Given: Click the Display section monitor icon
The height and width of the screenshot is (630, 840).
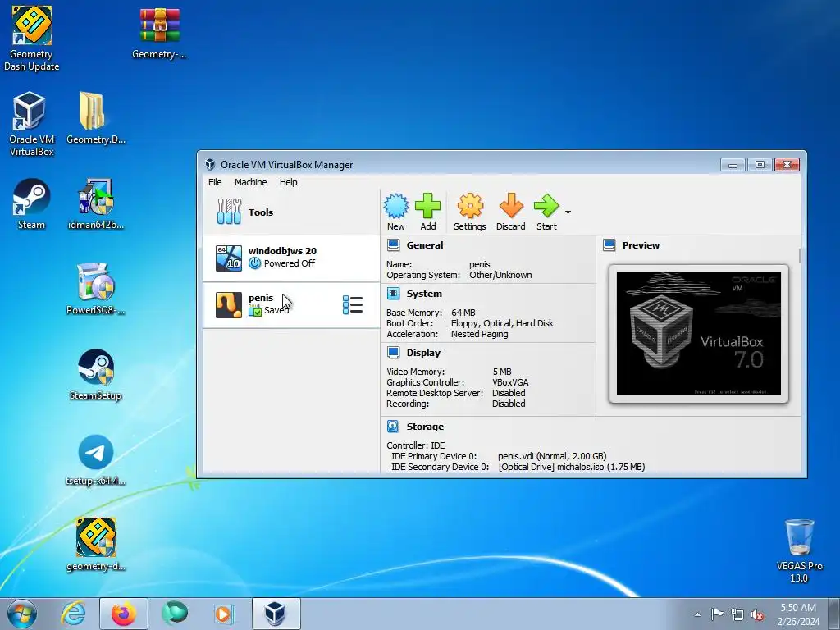Looking at the screenshot, I should [x=393, y=353].
